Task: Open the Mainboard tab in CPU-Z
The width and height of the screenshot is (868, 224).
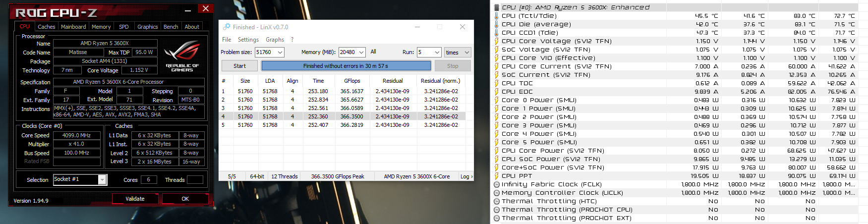Action: click(x=73, y=27)
